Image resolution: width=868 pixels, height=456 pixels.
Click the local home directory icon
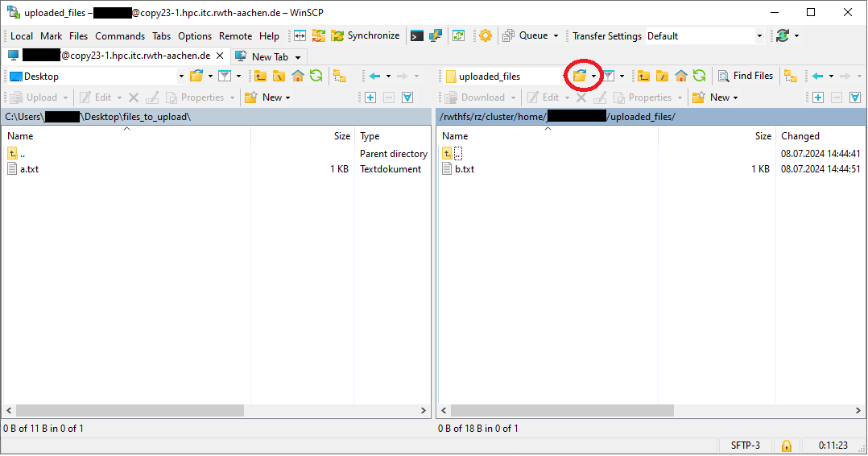point(298,76)
